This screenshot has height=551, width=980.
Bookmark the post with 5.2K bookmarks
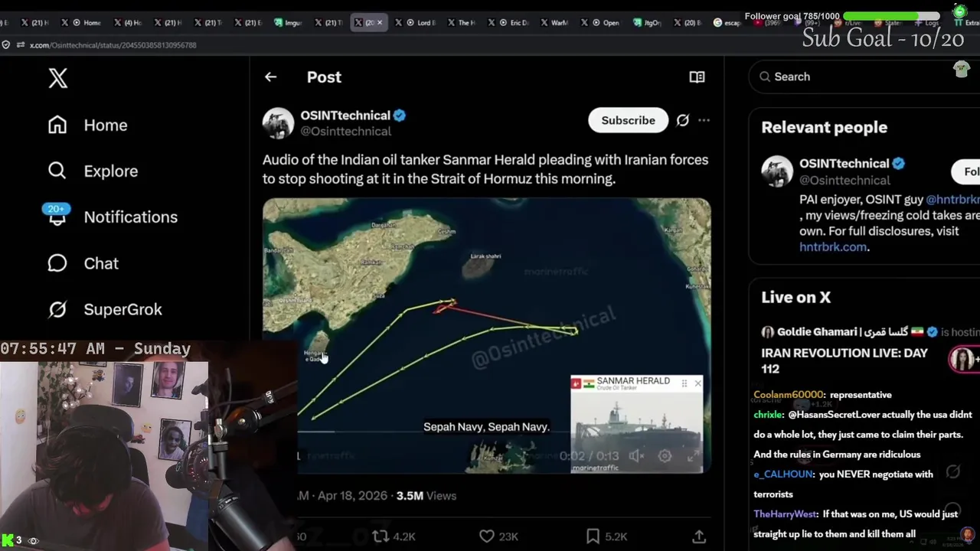[x=606, y=536]
